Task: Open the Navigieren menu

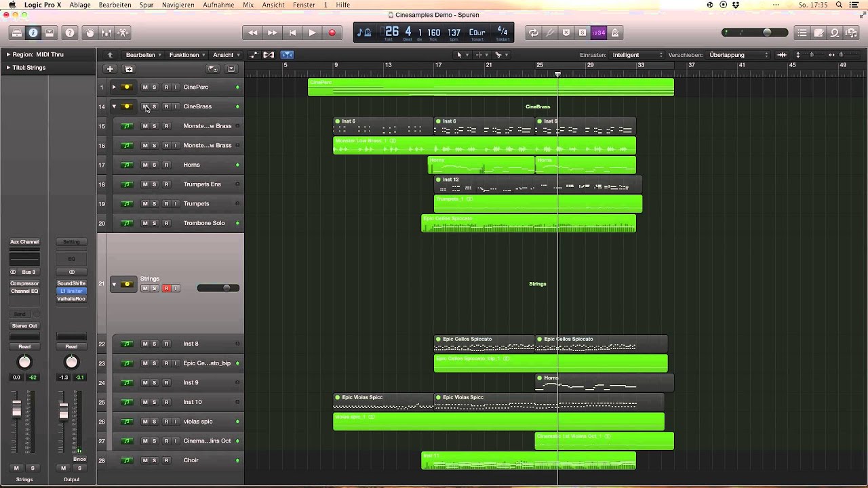Action: [178, 5]
